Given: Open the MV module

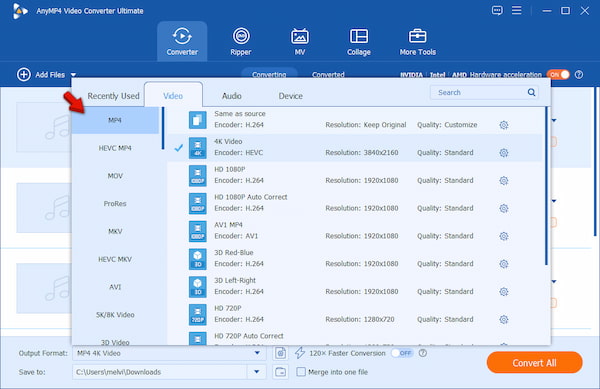Looking at the screenshot, I should point(300,41).
